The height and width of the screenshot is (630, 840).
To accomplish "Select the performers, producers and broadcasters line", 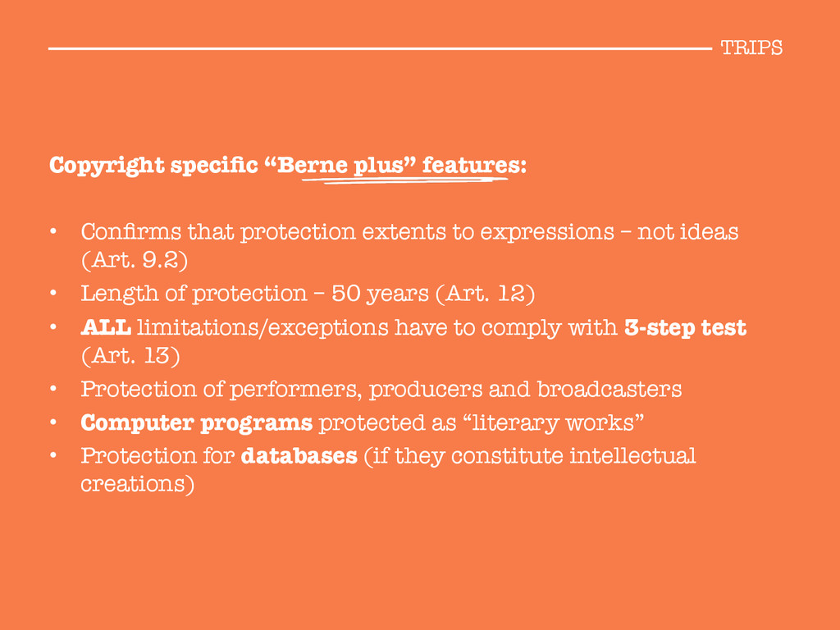I will click(381, 390).
